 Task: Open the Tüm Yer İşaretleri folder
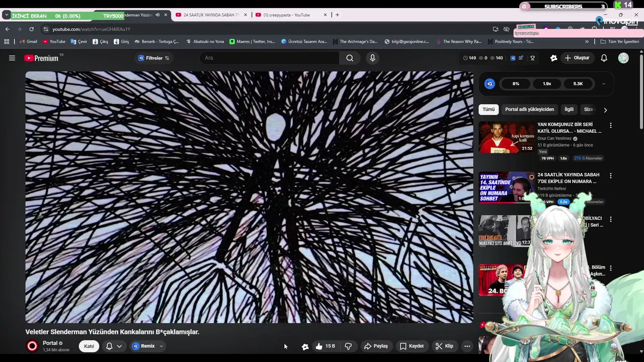point(619,42)
